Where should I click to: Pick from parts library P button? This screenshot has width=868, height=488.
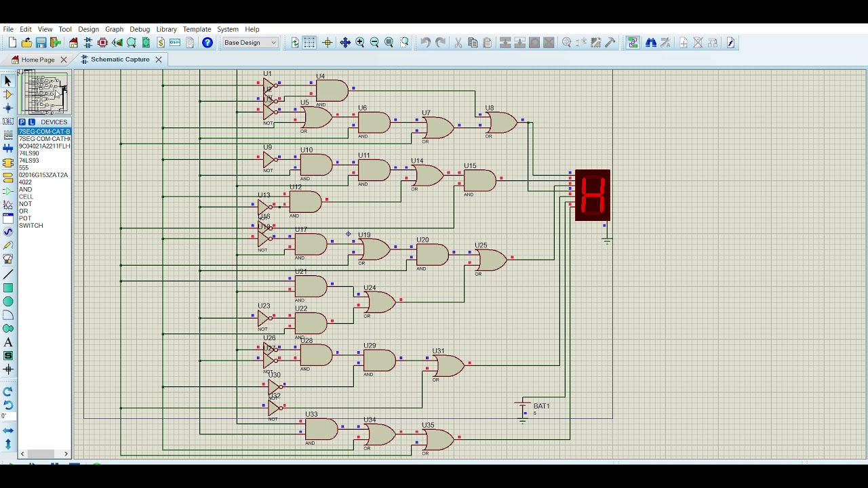pyautogui.click(x=22, y=122)
